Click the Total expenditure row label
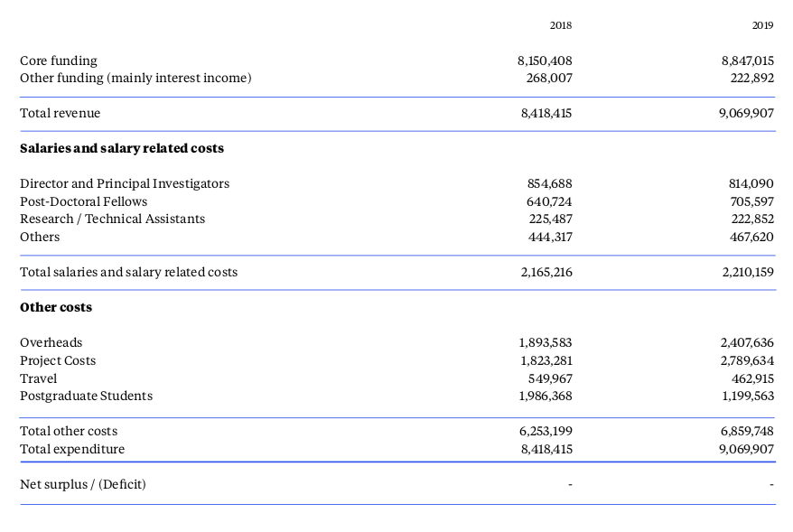This screenshot has width=793, height=532. pyautogui.click(x=72, y=449)
